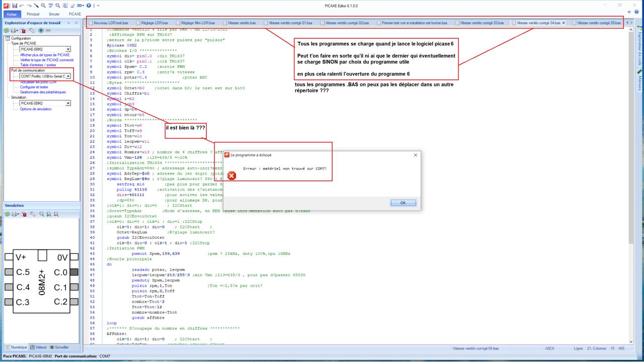Viewport: 644px width, 362px height.
Task: Click 'Options de simulation' link
Action: (35, 109)
